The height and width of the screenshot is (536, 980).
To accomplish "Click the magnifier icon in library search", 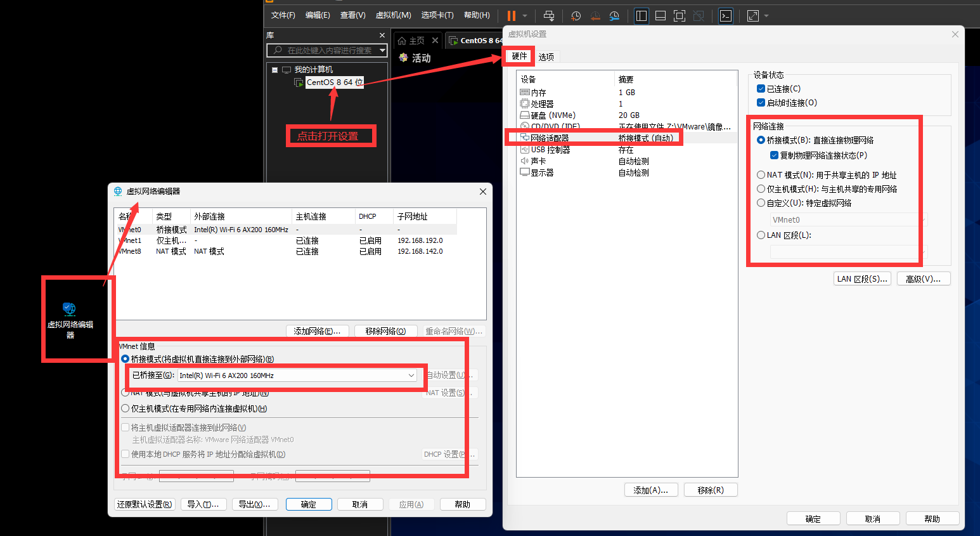I will (x=278, y=50).
